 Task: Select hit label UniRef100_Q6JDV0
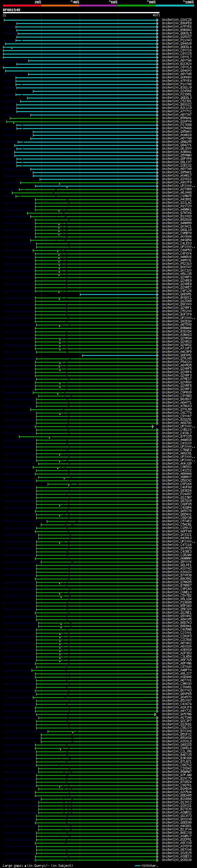coord(177,148)
